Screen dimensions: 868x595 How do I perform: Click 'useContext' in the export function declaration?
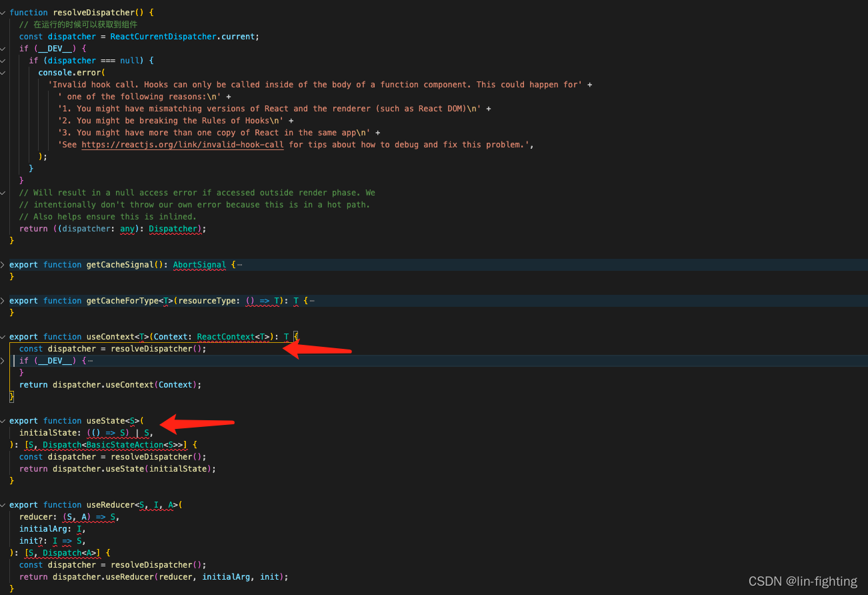tap(111, 337)
